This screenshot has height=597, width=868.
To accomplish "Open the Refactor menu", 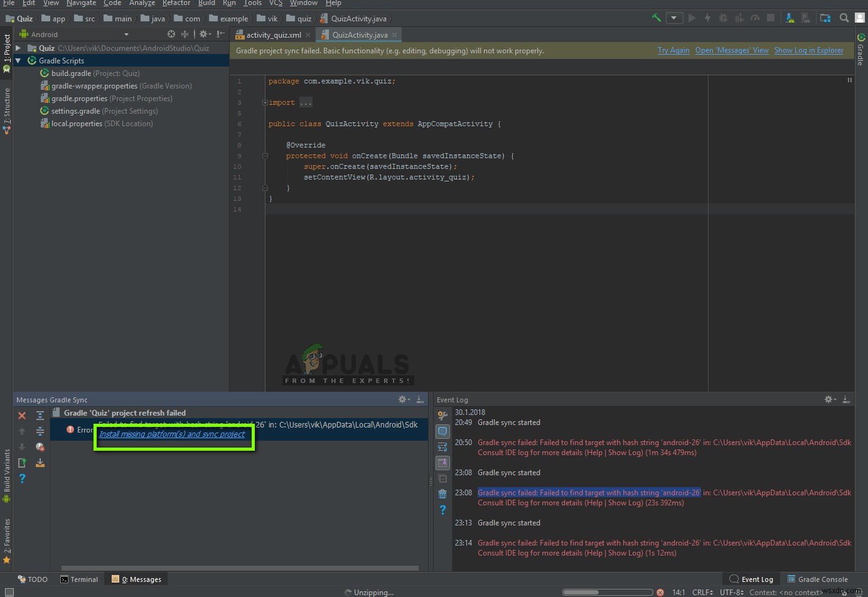I will [176, 3].
